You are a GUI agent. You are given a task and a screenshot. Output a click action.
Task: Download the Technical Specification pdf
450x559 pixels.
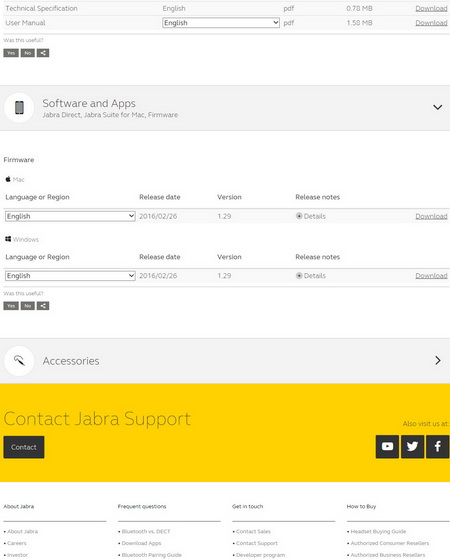click(x=431, y=8)
